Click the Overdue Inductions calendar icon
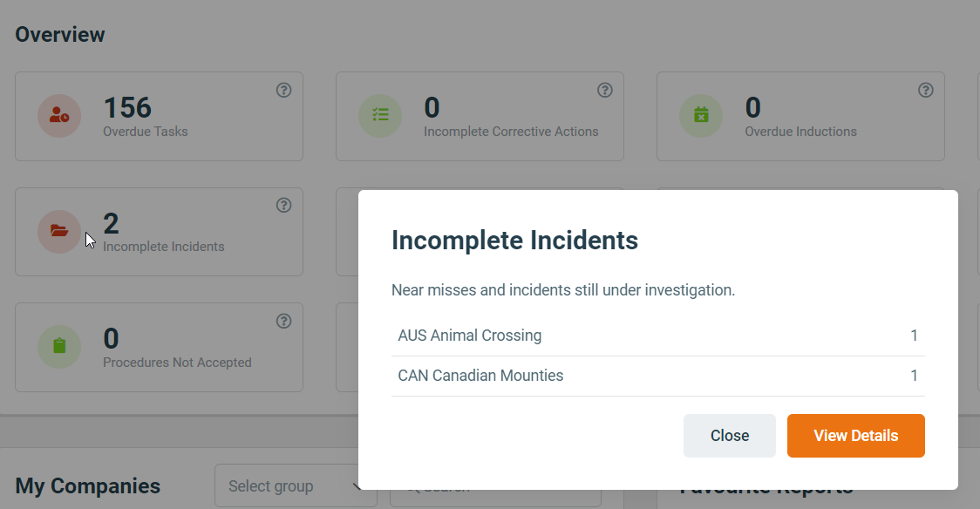Image resolution: width=980 pixels, height=509 pixels. (701, 114)
